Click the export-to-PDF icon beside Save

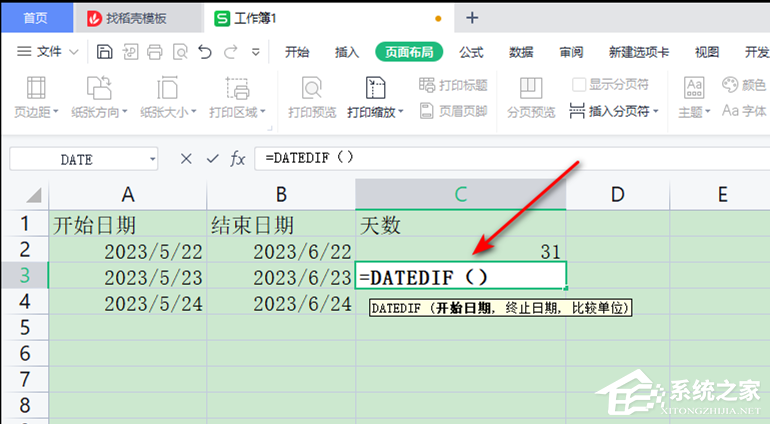[x=130, y=52]
